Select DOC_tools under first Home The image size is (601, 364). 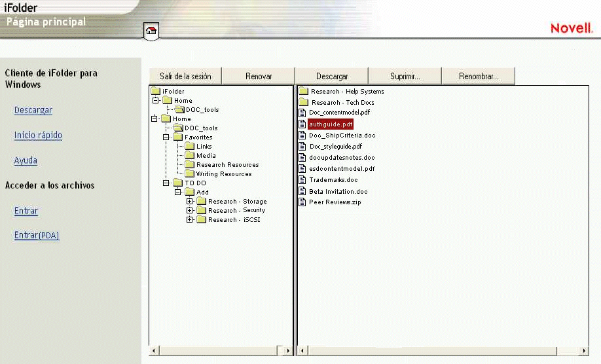click(x=202, y=109)
